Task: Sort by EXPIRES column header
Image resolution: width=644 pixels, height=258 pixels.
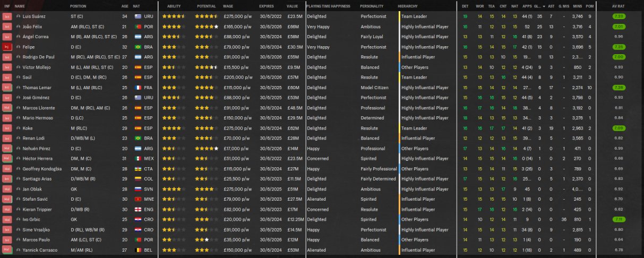Action: click(267, 6)
